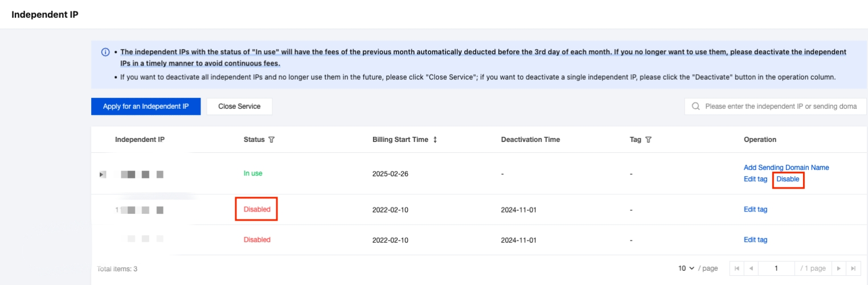Go to the next page arrow
The image size is (868, 285).
click(838, 268)
